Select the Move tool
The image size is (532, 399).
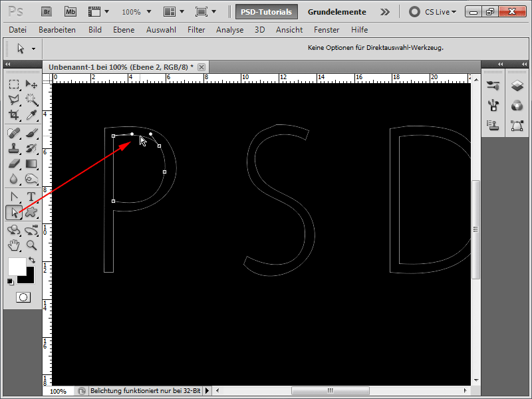point(31,84)
